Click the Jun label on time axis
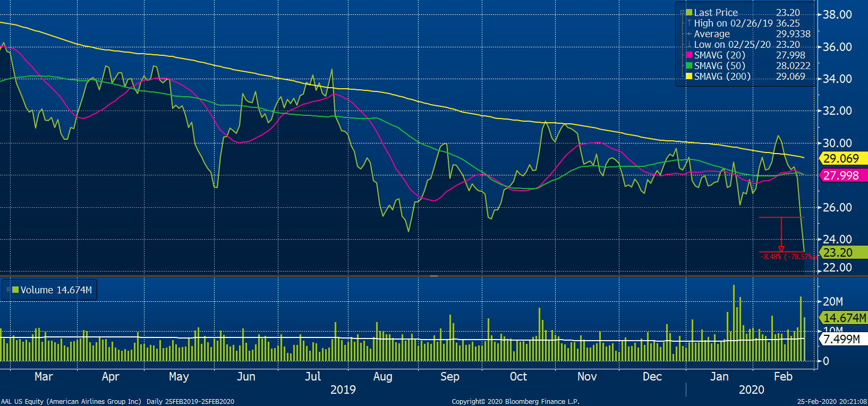This screenshot has height=406, width=868. (246, 376)
